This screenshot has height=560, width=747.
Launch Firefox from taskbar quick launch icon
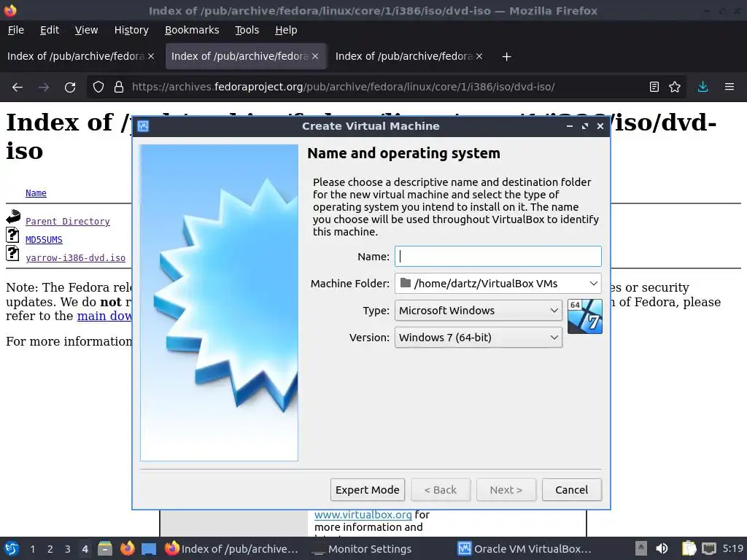pyautogui.click(x=127, y=548)
